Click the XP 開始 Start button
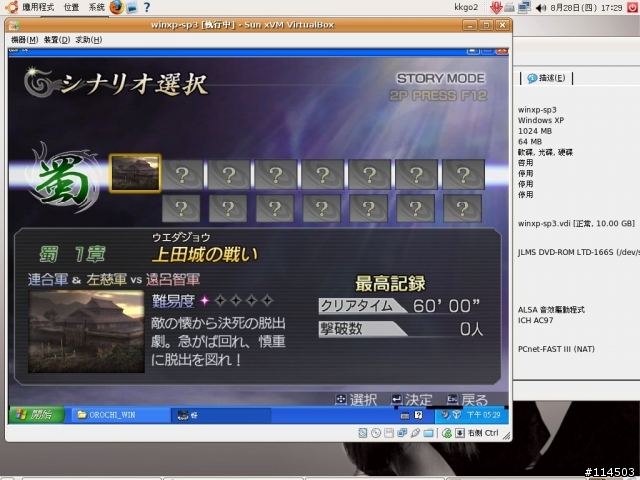Viewport: 640px width, 480px height. click(x=36, y=415)
